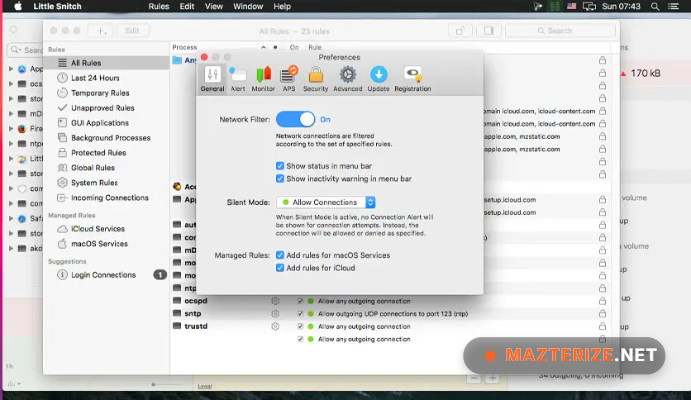This screenshot has height=400, width=691.
Task: Click the Local link at window bottom
Action: click(204, 386)
